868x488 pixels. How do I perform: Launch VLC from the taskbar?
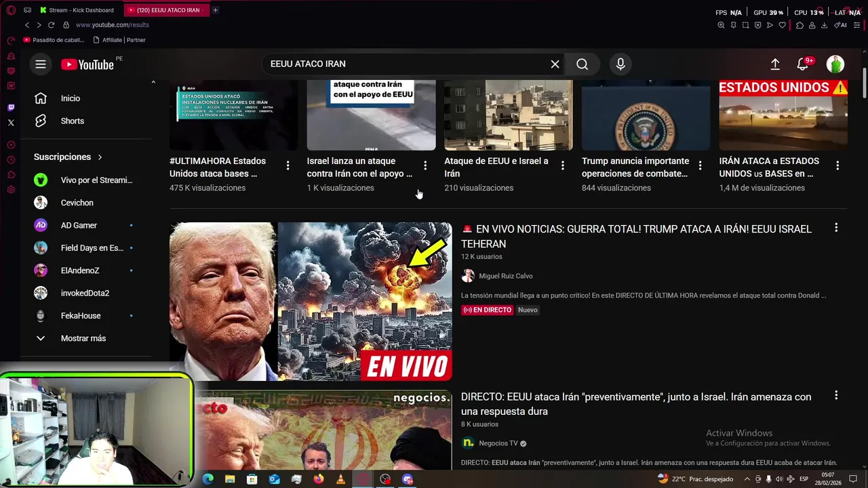(340, 479)
